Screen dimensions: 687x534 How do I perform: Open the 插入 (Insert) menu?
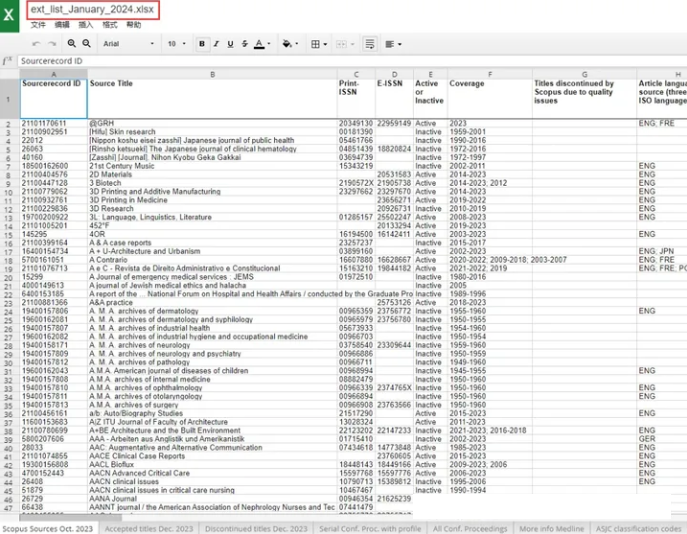pyautogui.click(x=85, y=25)
